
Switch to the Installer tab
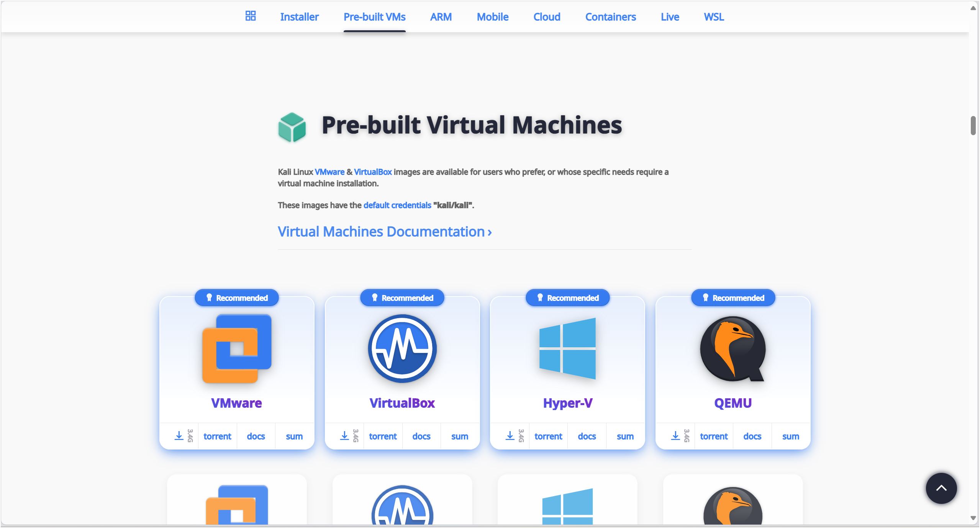click(x=299, y=17)
